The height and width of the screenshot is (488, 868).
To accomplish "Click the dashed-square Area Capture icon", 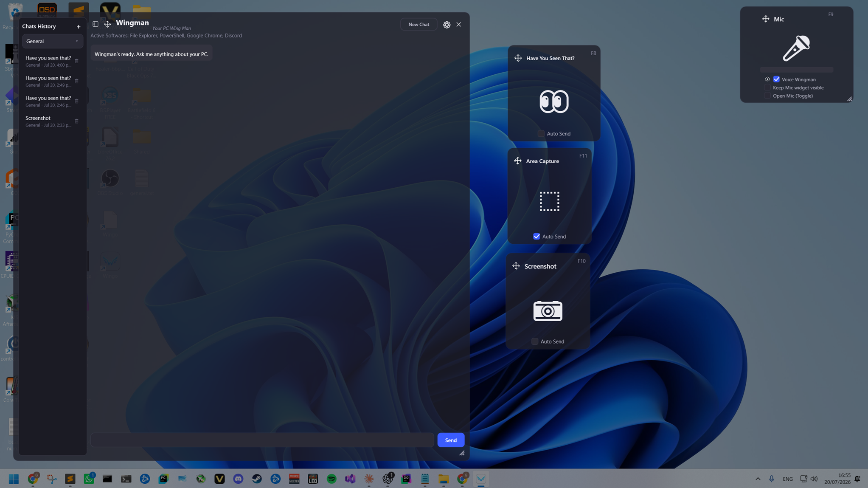I will tap(549, 201).
